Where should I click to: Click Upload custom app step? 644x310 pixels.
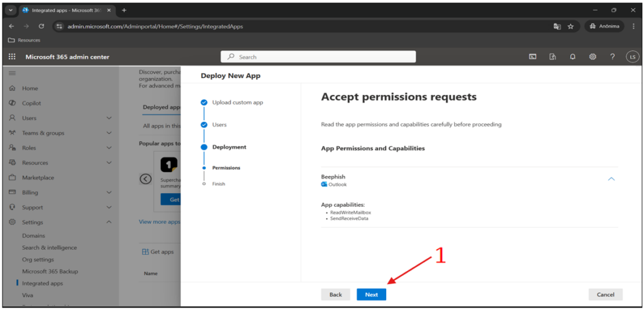click(x=237, y=102)
